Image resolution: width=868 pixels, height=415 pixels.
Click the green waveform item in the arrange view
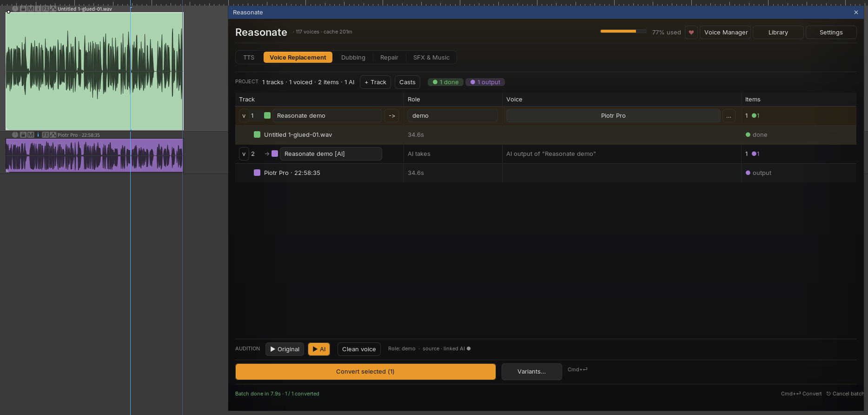coord(94,71)
